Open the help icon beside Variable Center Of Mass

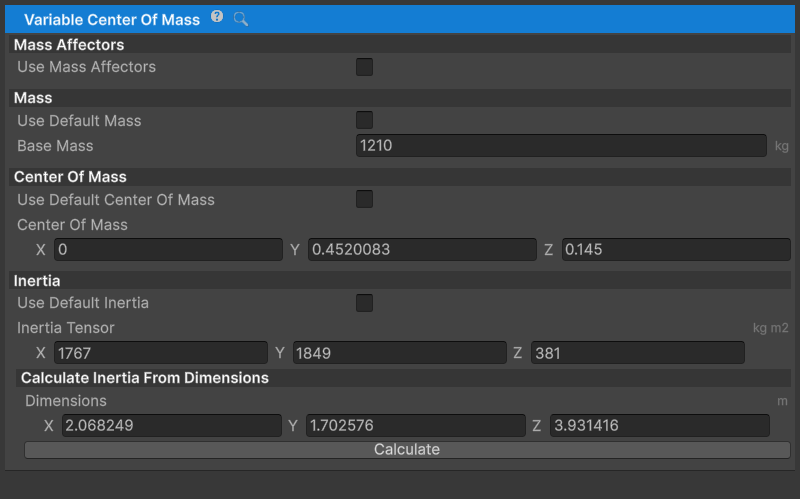tap(217, 17)
